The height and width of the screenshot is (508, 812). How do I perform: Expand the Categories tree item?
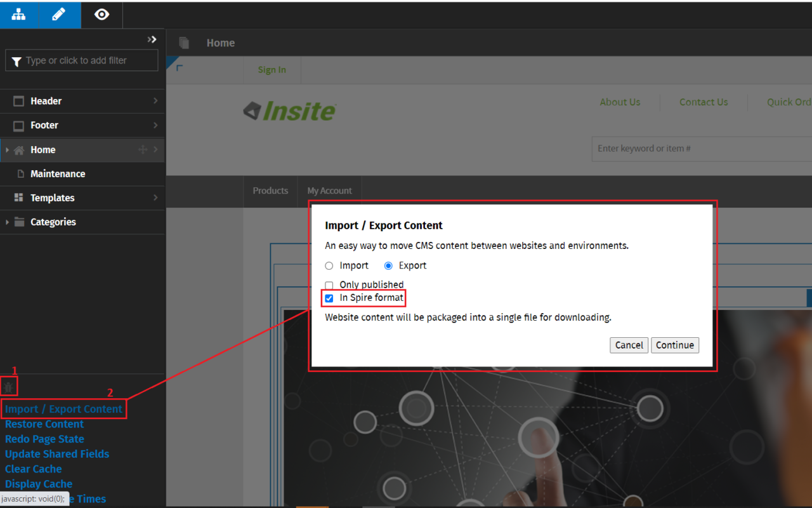coord(6,222)
